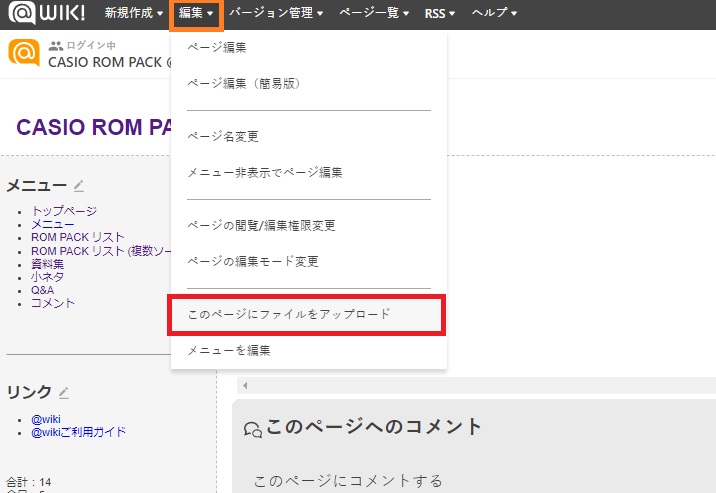The width and height of the screenshot is (716, 493).
Task: Select ページの編集モード変更 entry
Action: tap(309, 262)
